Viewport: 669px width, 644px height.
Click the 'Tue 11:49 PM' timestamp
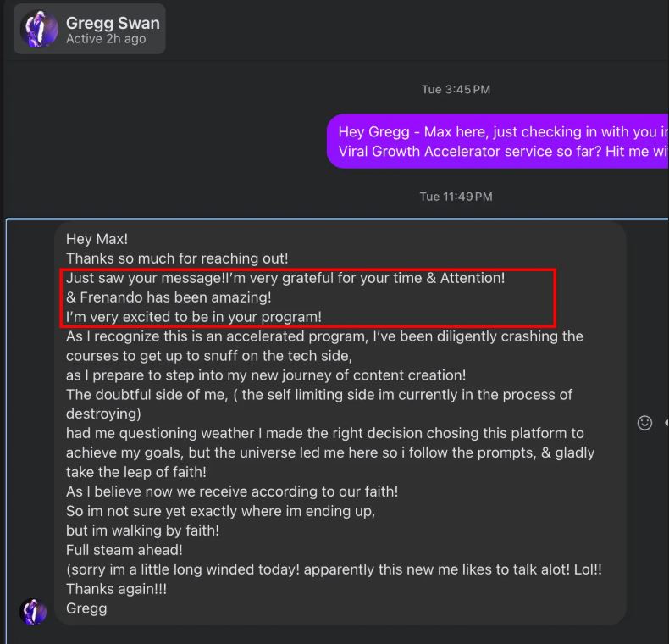click(456, 197)
